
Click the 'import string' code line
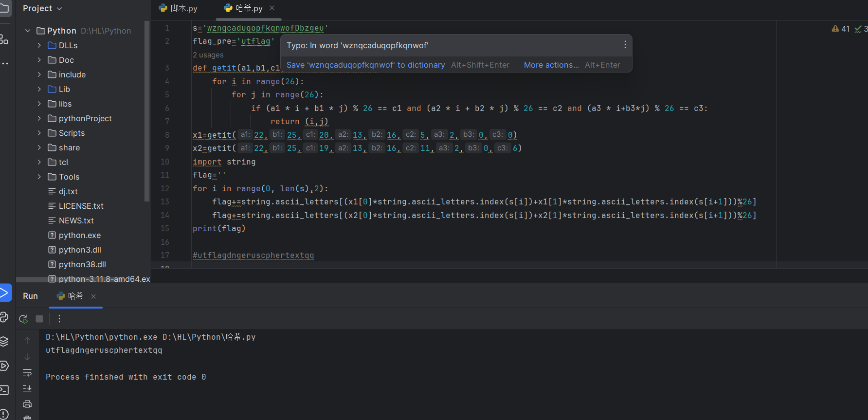pyautogui.click(x=224, y=162)
